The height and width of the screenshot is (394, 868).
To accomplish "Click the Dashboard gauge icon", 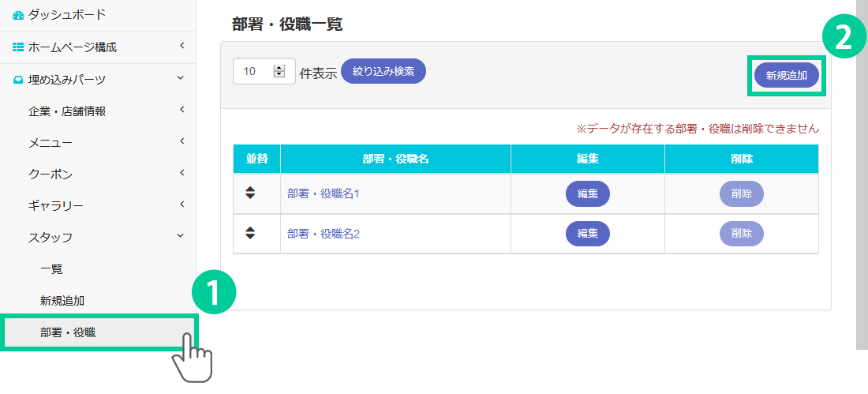I will (18, 15).
